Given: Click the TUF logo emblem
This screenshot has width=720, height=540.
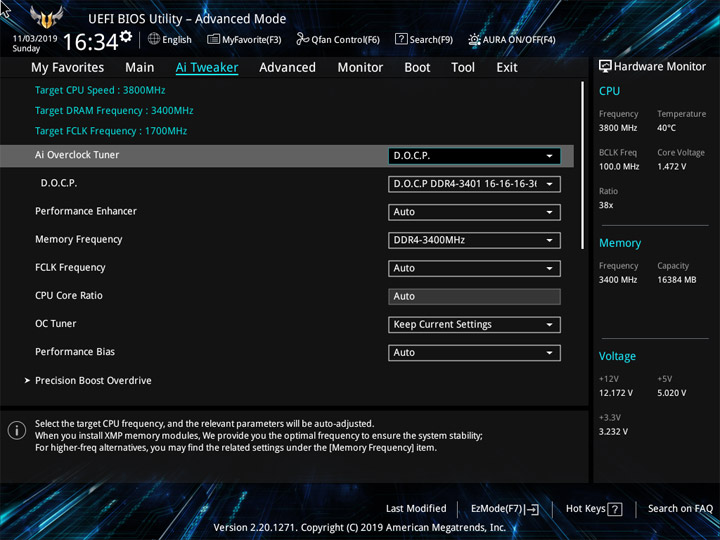Looking at the screenshot, I should (x=46, y=17).
